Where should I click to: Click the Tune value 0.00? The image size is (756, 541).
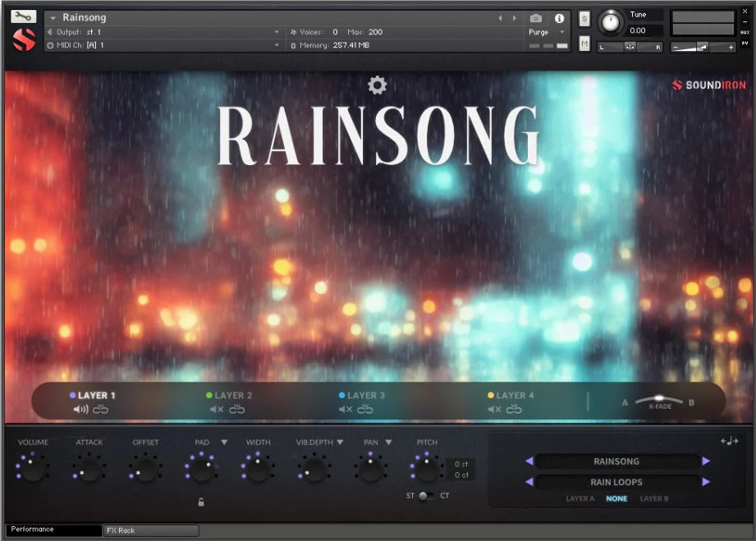tap(638, 30)
